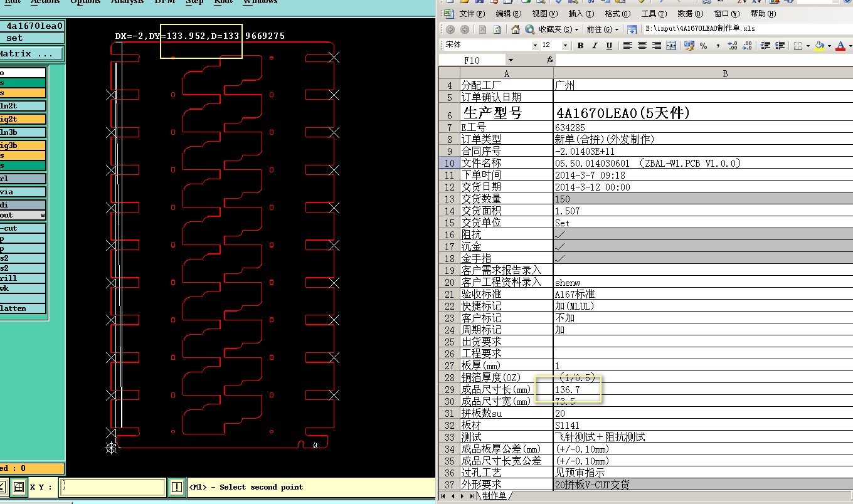Screen dimensions: 853x504
Task: Open 收藏夹 favorites dropdown
Action: [x=559, y=29]
